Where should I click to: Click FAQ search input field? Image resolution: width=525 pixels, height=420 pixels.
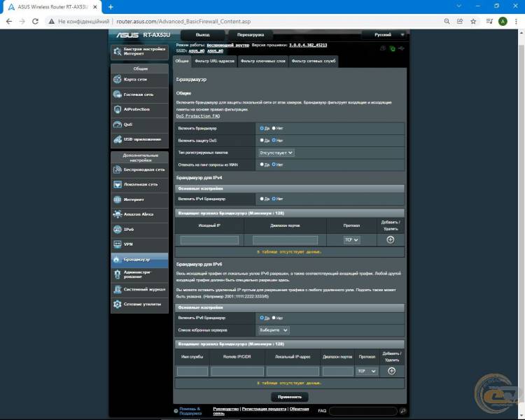click(363, 411)
